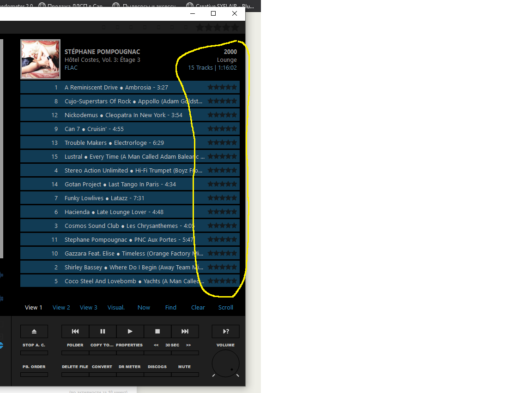
Task: Select track 1 A Reminiscent Drive
Action: 130,87
